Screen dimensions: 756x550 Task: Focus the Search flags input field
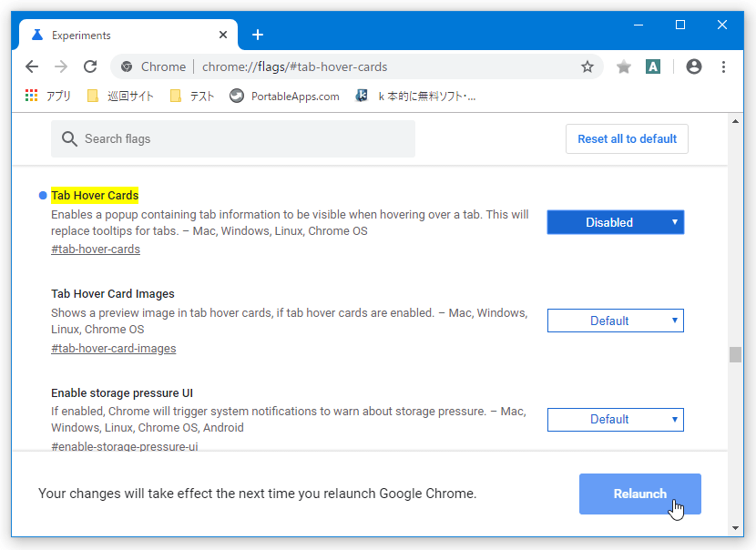(x=233, y=138)
